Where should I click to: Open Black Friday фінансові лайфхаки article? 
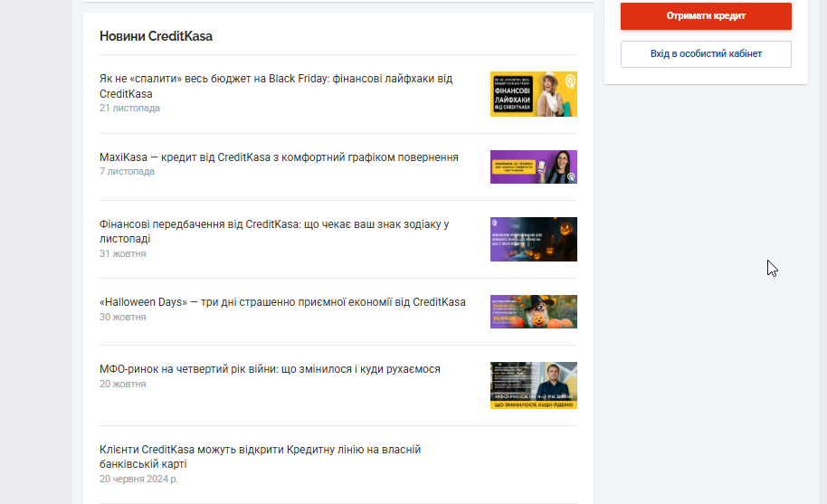276,86
